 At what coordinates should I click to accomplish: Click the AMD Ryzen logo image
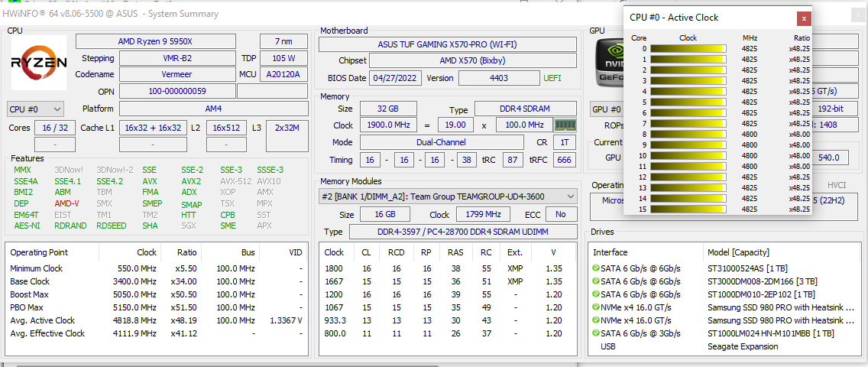39,63
